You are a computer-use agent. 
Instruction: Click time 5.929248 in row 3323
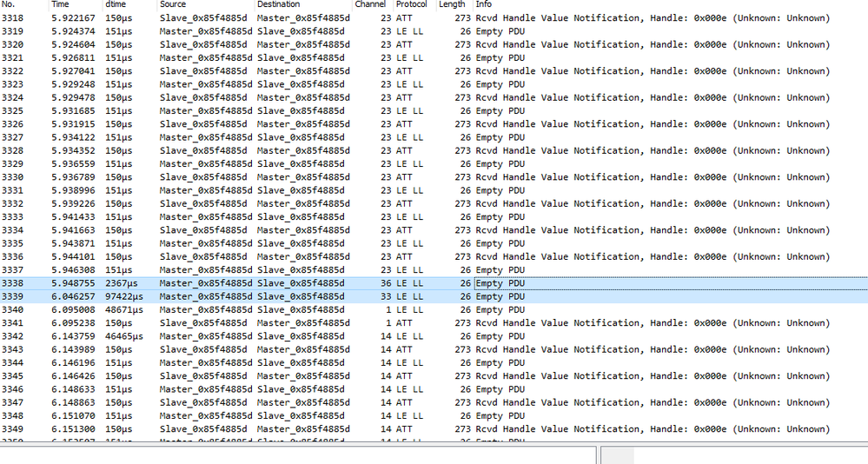coord(73,84)
